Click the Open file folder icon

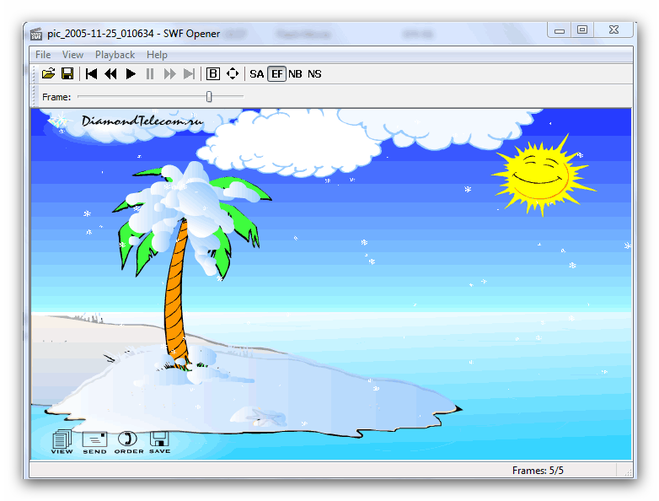[48, 74]
